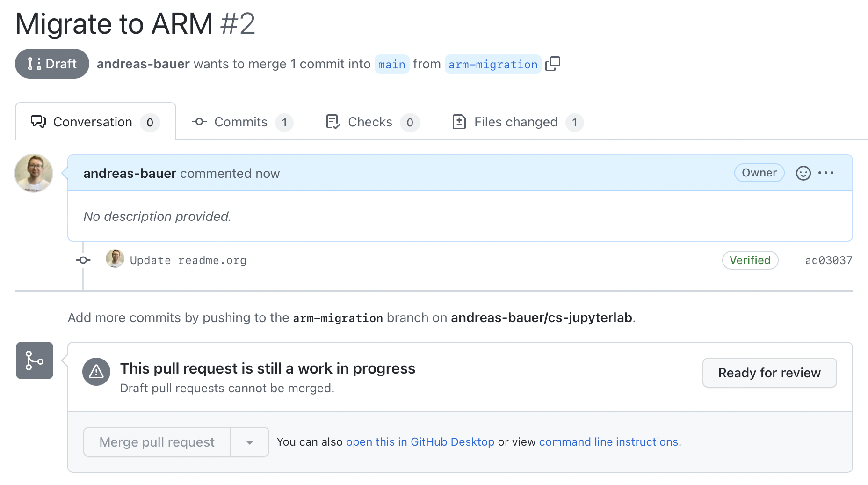View command line instructions link
Image resolution: width=868 pixels, height=485 pixels.
pos(608,442)
